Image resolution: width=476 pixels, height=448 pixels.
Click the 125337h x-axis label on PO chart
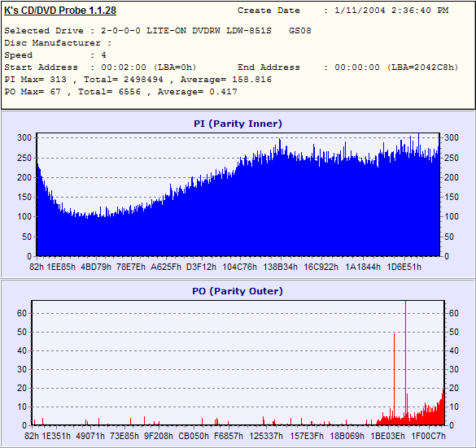coord(266,436)
